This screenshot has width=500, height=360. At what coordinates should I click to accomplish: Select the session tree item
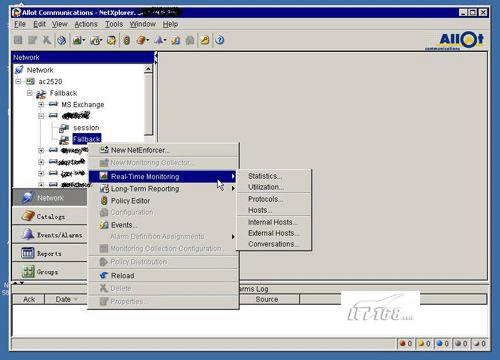click(86, 128)
